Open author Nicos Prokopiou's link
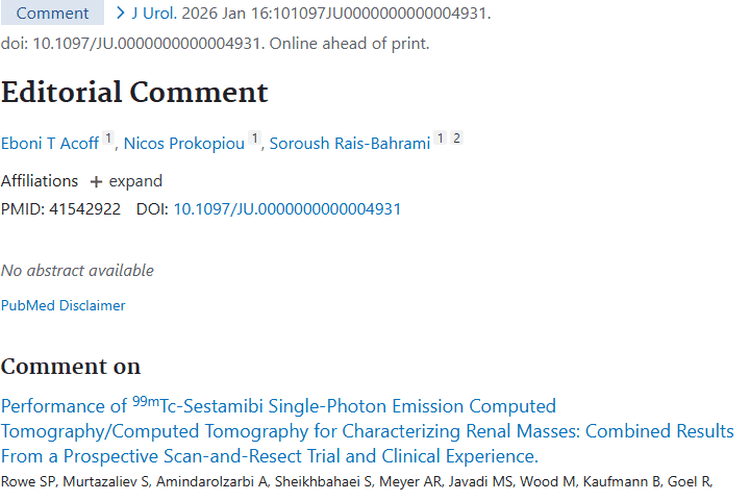 (x=184, y=143)
